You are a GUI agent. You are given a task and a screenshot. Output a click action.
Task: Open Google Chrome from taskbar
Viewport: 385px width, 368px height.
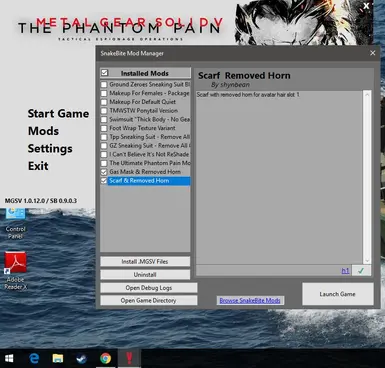point(105,358)
